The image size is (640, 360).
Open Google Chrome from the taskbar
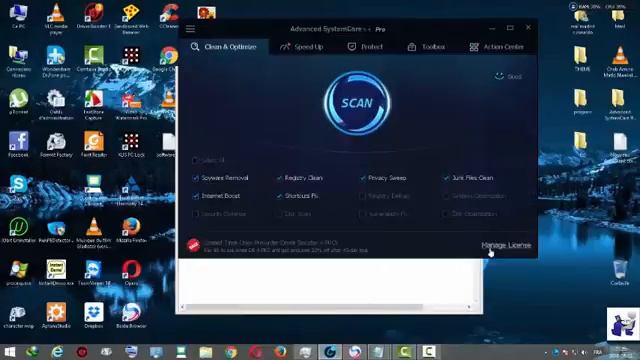[231, 352]
